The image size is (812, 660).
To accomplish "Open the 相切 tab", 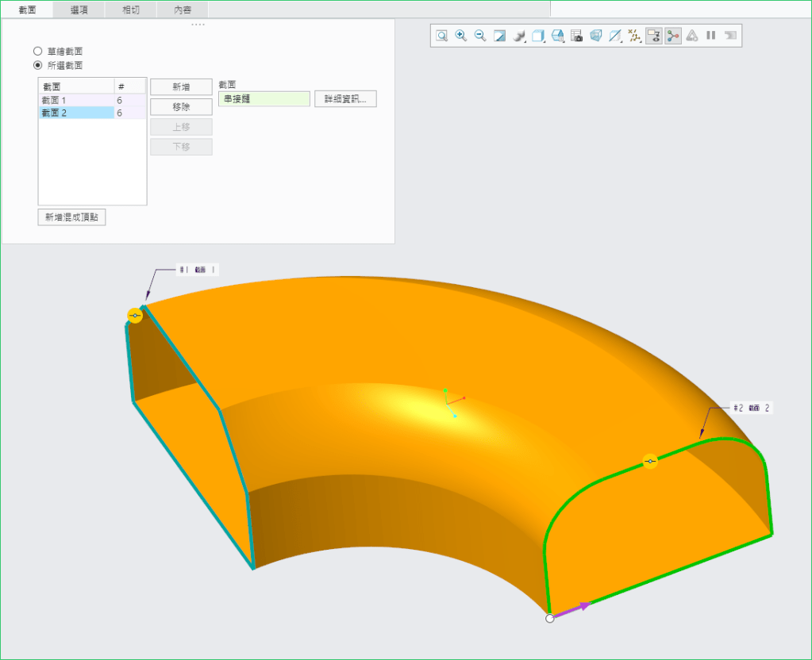I will point(131,10).
